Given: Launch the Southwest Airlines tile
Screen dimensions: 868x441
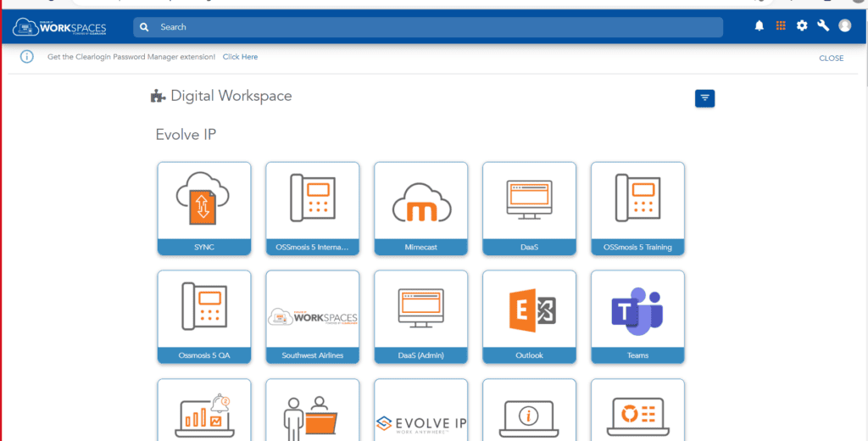Looking at the screenshot, I should [313, 317].
